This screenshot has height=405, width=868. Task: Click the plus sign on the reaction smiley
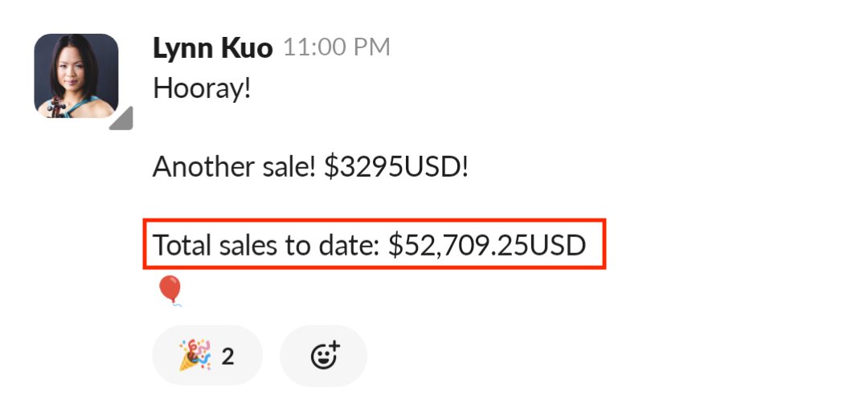(x=334, y=347)
